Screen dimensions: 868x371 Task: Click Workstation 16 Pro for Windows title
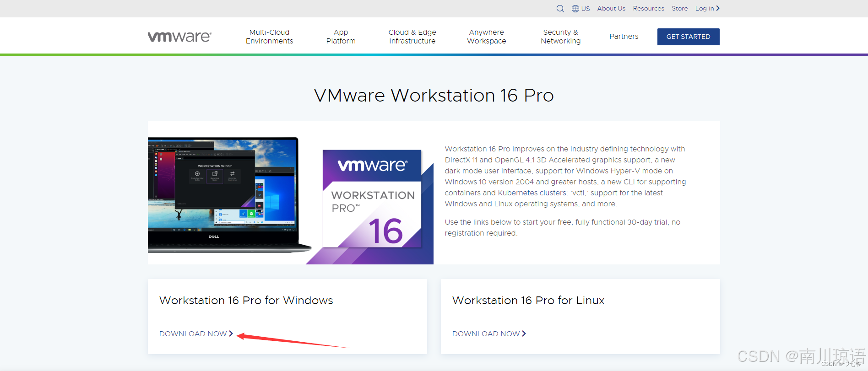pos(246,301)
